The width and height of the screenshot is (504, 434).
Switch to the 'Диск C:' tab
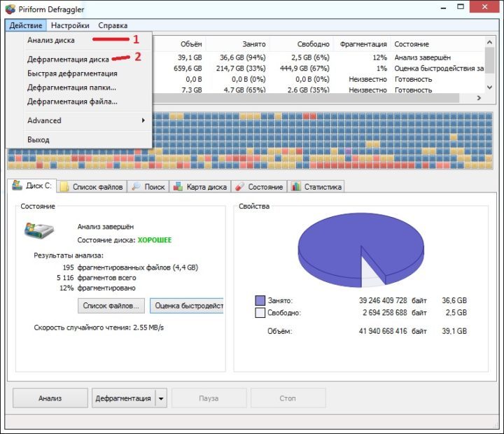pos(32,187)
